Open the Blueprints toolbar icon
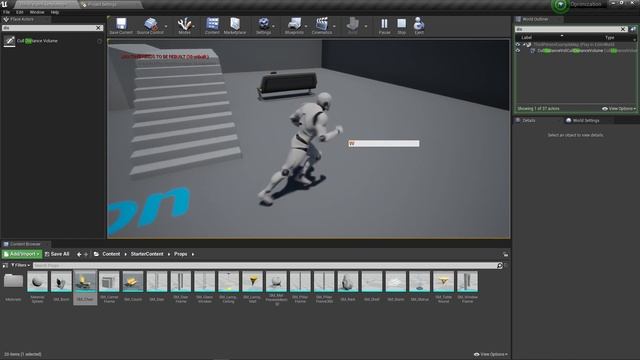The width and height of the screenshot is (640, 360). point(294,26)
